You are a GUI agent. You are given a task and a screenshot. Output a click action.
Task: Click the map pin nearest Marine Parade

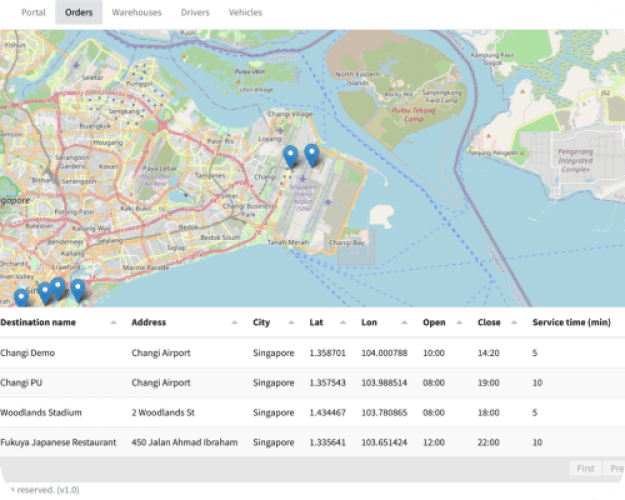click(78, 290)
